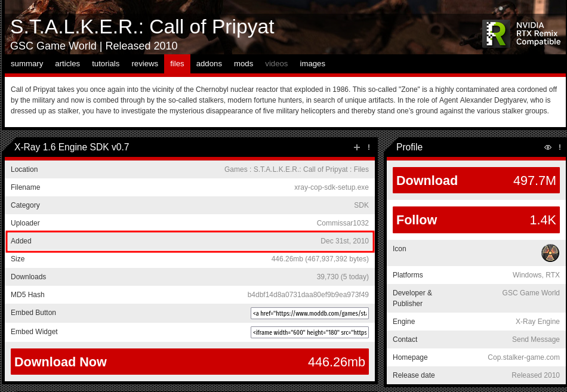The width and height of the screenshot is (567, 392).
Task: Open uploader Commissar1032 profile link
Action: pyautogui.click(x=343, y=223)
